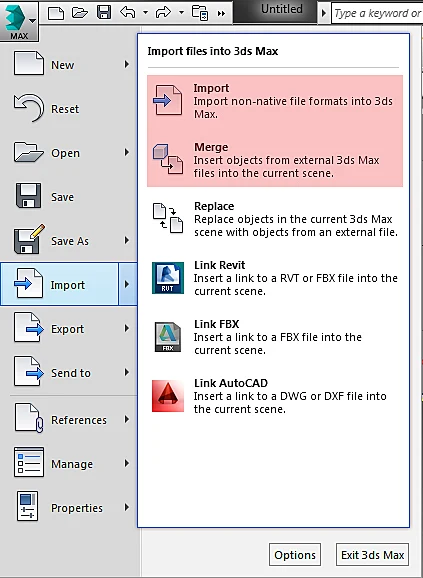Select Save As in the application menu
423x578 pixels.
pyautogui.click(x=70, y=241)
